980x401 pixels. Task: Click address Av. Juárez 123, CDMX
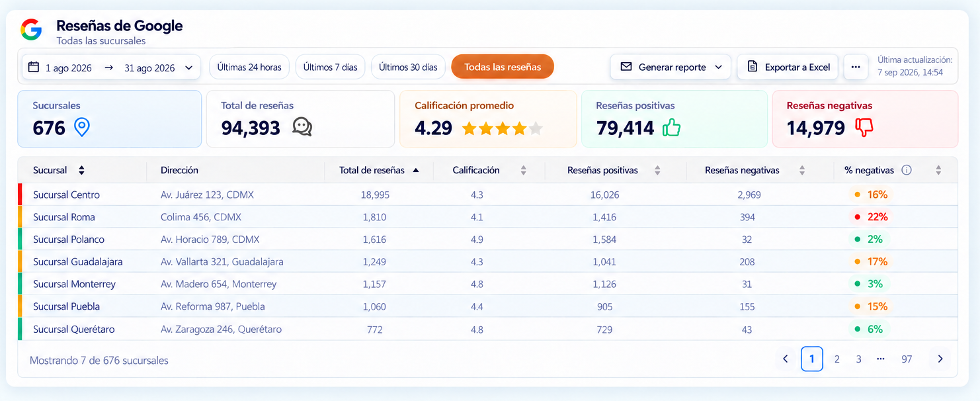(x=207, y=195)
